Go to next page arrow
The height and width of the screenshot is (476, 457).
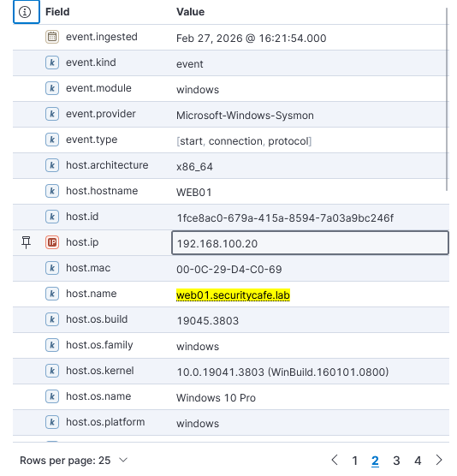click(439, 461)
